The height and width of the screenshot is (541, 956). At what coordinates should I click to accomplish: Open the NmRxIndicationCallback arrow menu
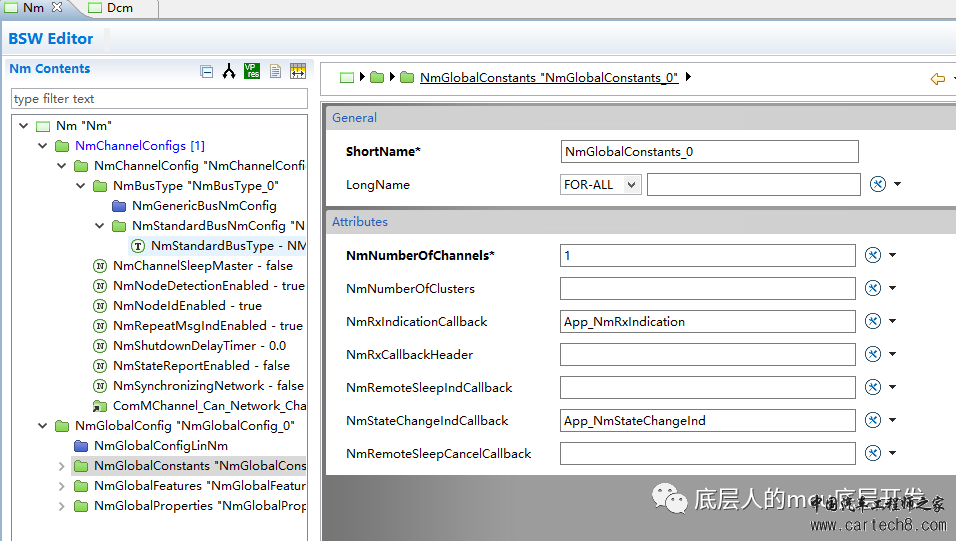tap(893, 321)
